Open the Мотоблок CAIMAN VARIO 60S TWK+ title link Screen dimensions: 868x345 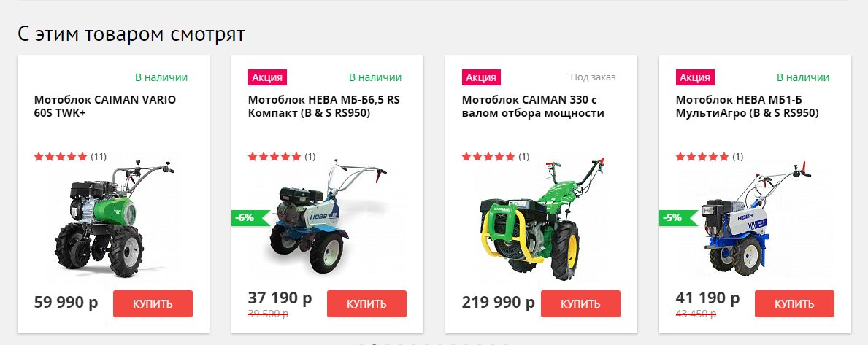(x=105, y=106)
